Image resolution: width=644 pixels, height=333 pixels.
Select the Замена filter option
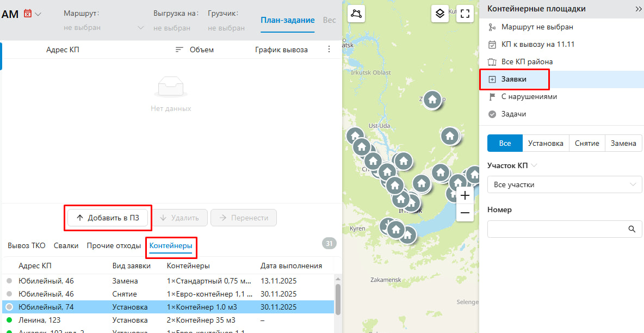pyautogui.click(x=623, y=143)
